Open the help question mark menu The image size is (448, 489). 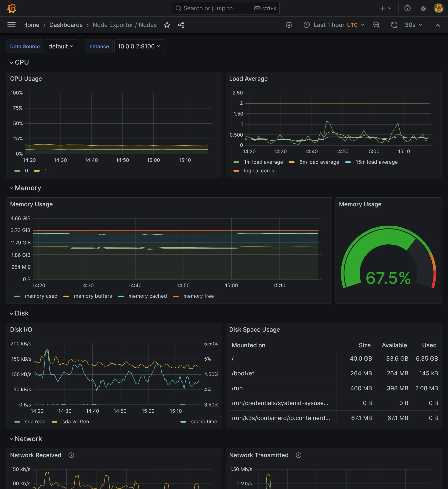click(x=407, y=8)
